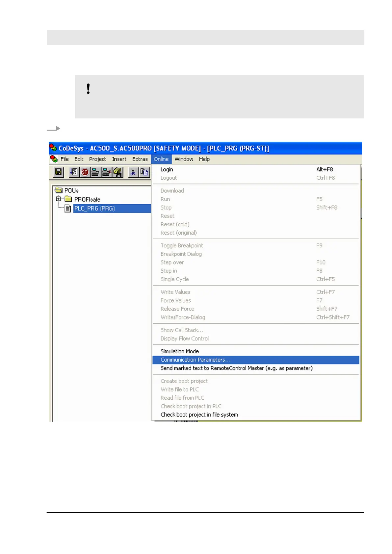Click the red ST stop-sign toolbar icon
392x554 pixels.
tap(85, 172)
